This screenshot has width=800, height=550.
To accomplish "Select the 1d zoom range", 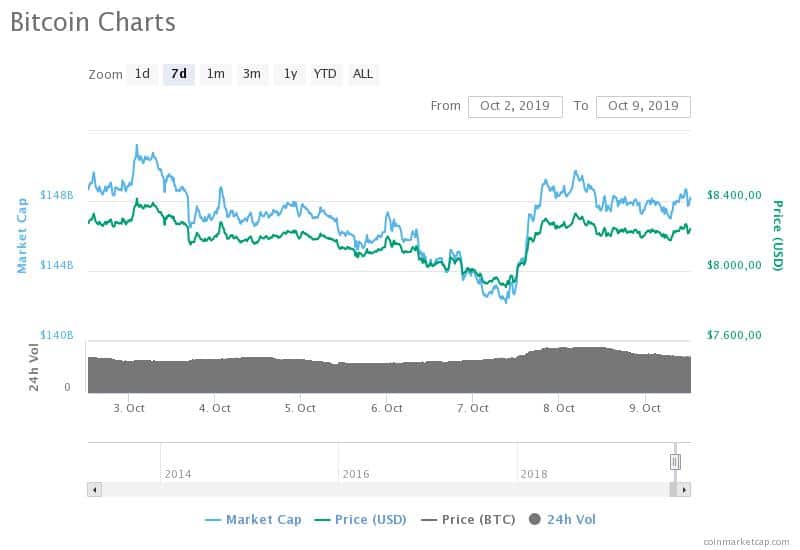I will (x=142, y=74).
